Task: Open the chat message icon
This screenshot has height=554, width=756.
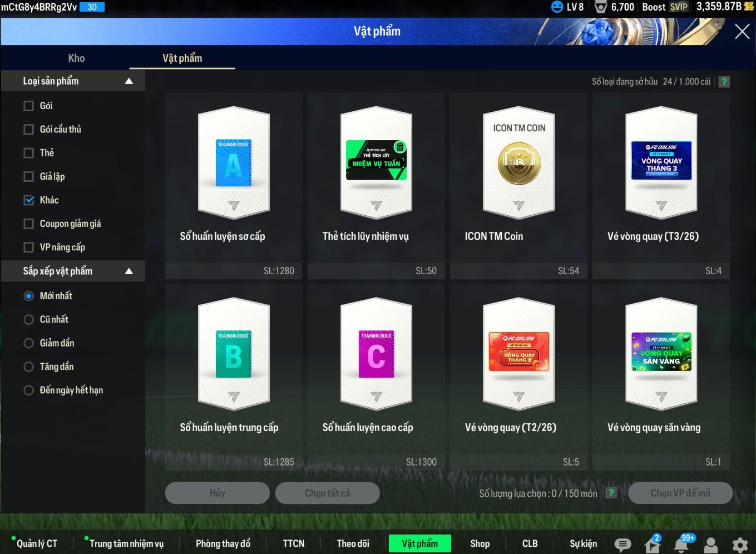Action: pos(622,545)
